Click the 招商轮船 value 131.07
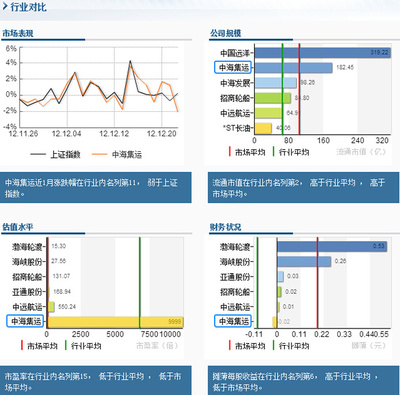Screen dimensions: 400x395 point(61,276)
